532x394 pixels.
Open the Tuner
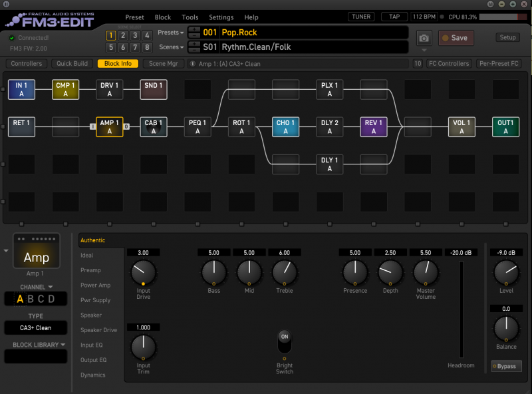coord(360,17)
